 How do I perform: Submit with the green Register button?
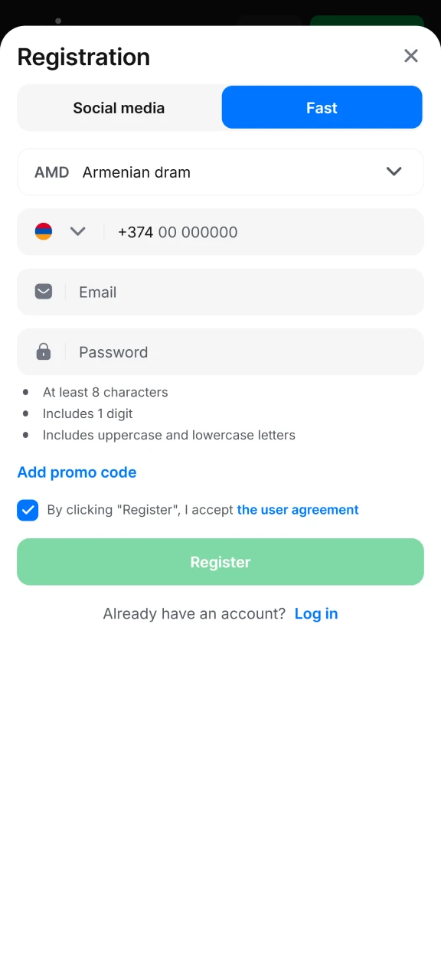point(220,562)
